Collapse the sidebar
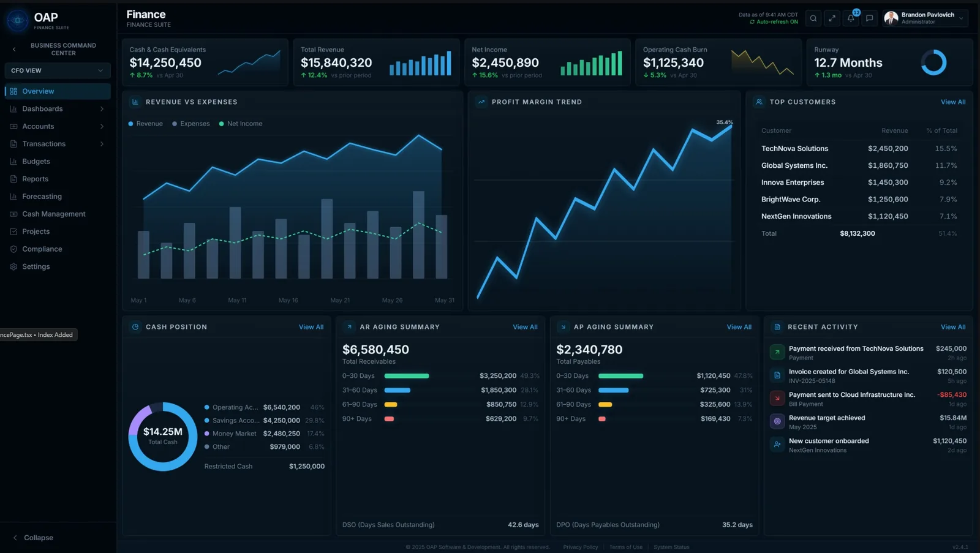The image size is (980, 553). pyautogui.click(x=34, y=538)
